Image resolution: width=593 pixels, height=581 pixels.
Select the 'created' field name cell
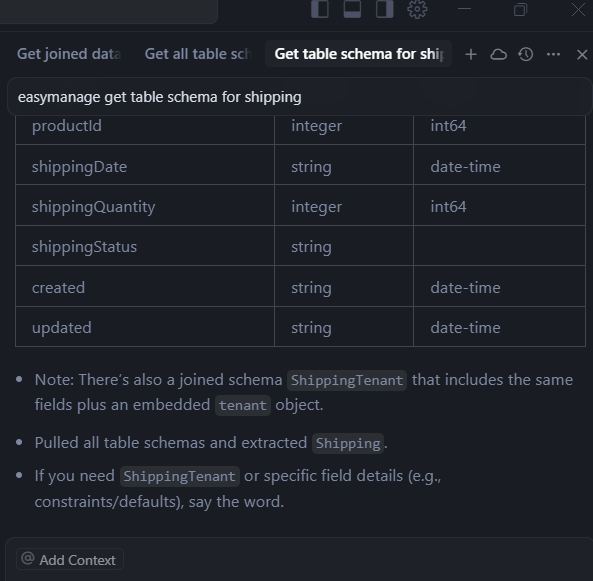(145, 286)
